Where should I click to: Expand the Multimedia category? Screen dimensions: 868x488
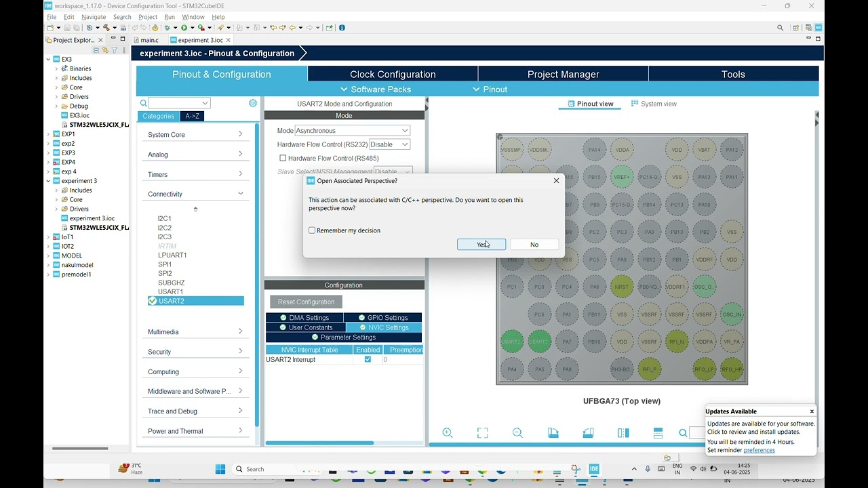[195, 331]
